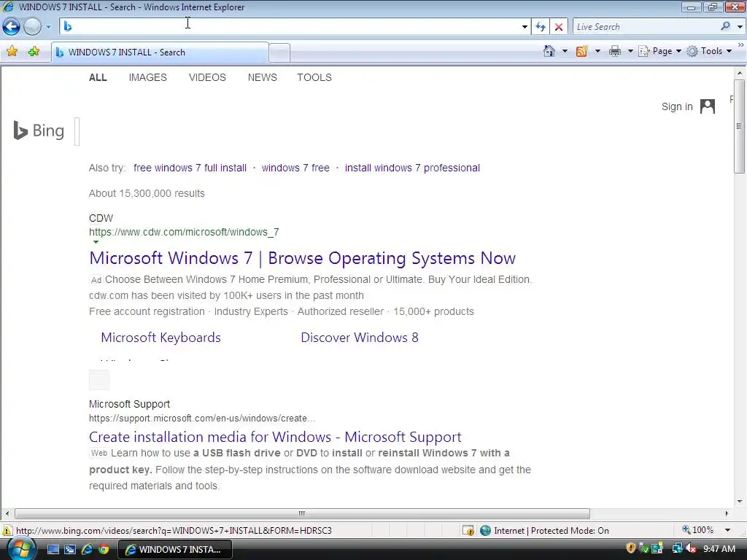747x560 pixels.
Task: Open the Windows Start orb
Action: point(21,549)
